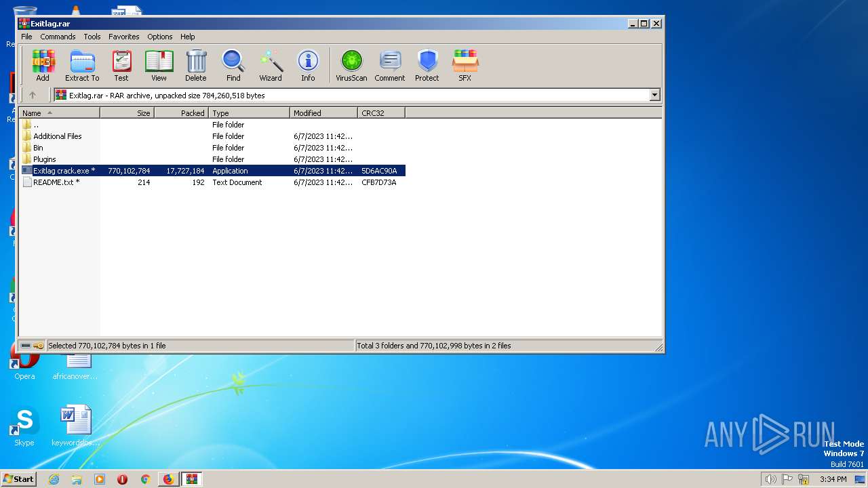Viewport: 868px width, 488px height.
Task: Click the 17,727,184 packed value
Action: tap(185, 171)
